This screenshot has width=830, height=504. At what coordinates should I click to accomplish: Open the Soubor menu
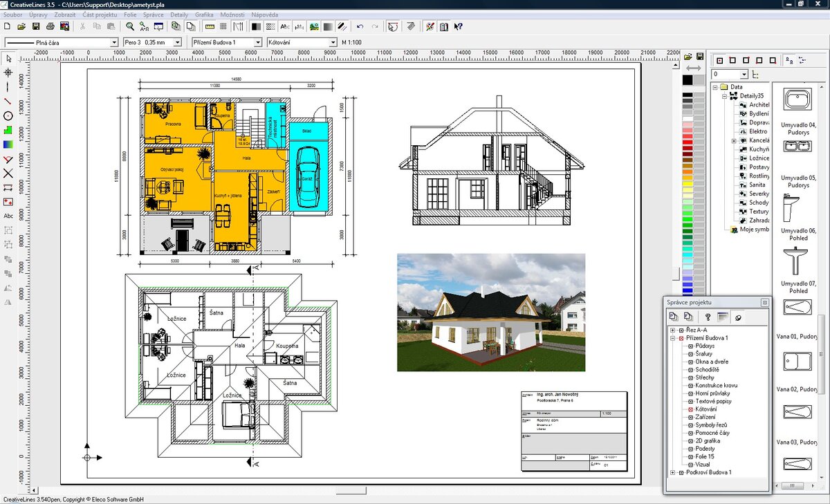[x=12, y=15]
